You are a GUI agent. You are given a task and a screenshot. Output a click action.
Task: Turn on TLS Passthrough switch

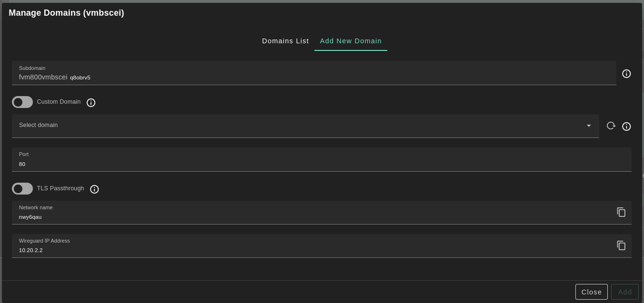22,189
